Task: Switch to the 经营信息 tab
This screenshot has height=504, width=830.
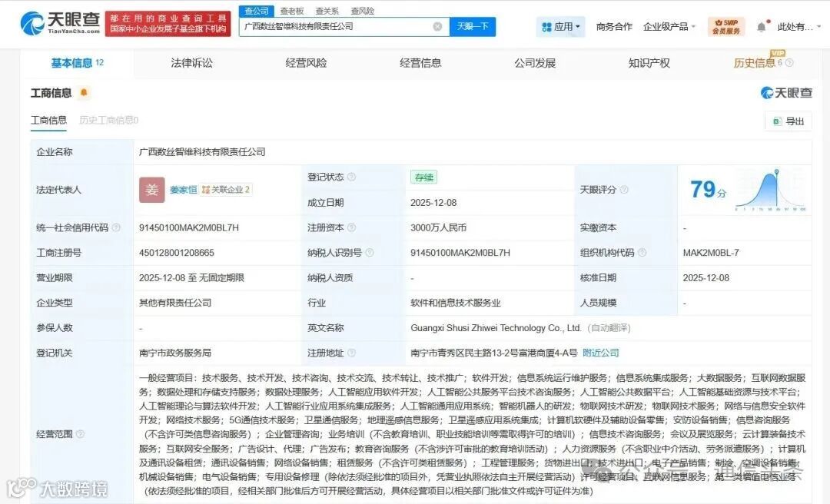Action: click(x=420, y=63)
